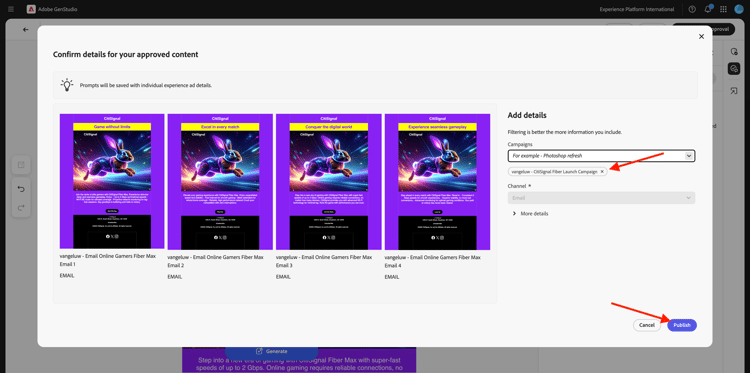The height and width of the screenshot is (373, 750).
Task: Open the help question-mark icon
Action: 692,9
